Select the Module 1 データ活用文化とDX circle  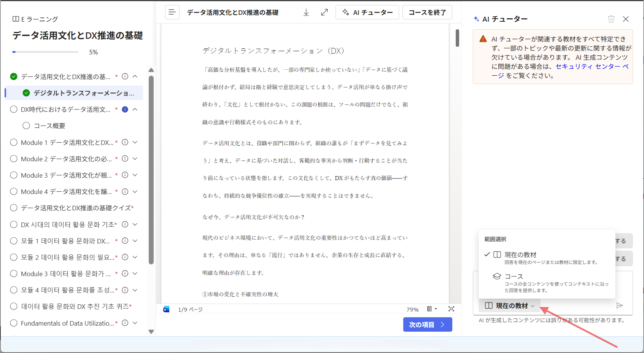coord(14,142)
